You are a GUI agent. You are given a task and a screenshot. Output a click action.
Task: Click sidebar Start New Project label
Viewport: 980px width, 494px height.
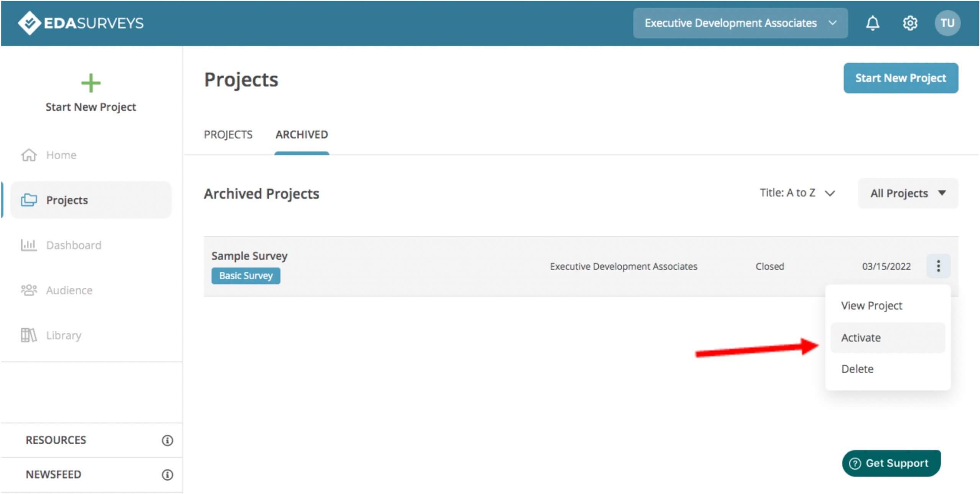91,107
